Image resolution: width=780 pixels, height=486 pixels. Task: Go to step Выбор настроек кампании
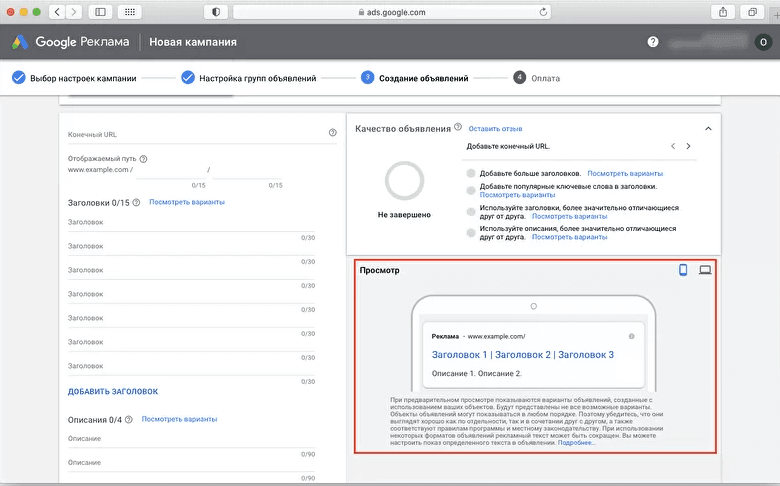pos(74,78)
